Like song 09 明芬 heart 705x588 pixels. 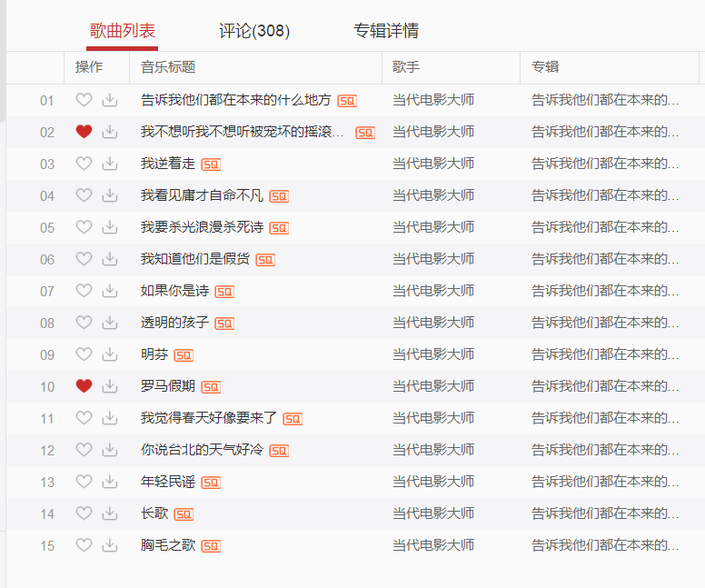(x=84, y=354)
